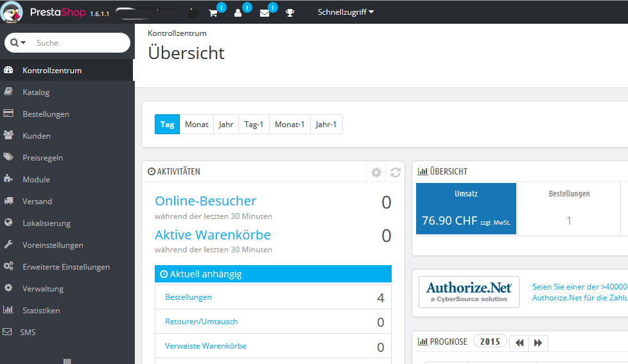Viewport: 628px width, 364px height.
Task: Expand the Schnellzugriff dropdown
Action: pyautogui.click(x=345, y=12)
